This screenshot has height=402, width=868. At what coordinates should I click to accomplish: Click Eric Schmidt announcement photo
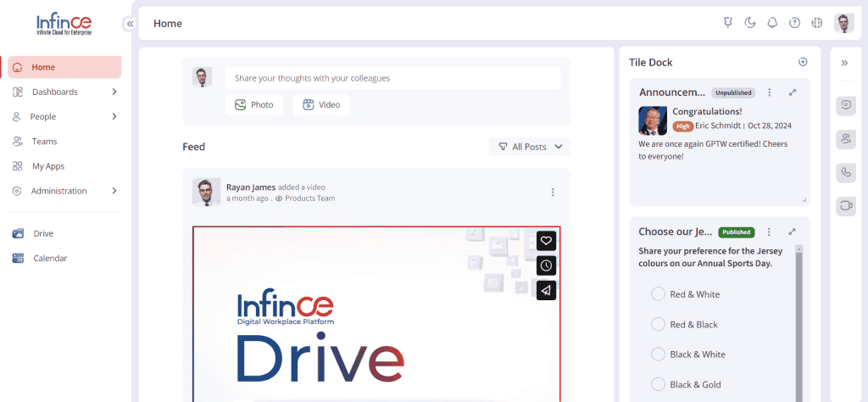pos(653,120)
